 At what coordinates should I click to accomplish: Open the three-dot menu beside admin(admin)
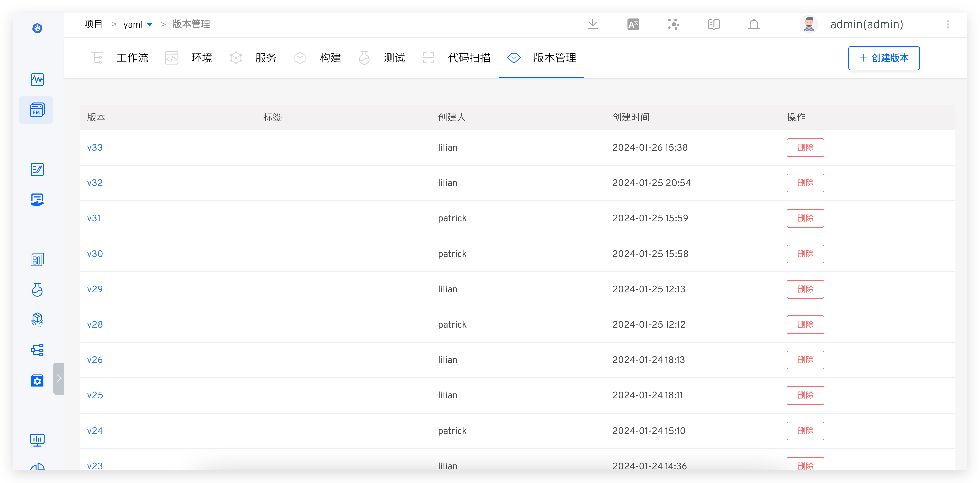pyautogui.click(x=948, y=24)
